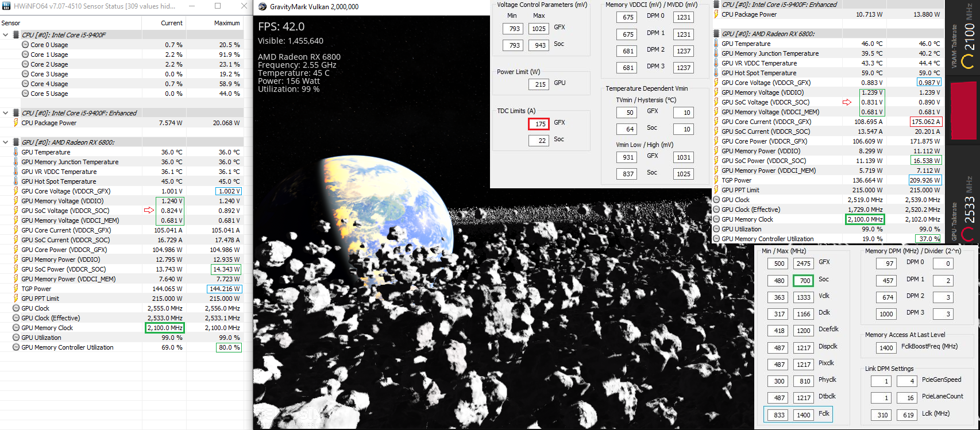Click the icon beside GPU Utilization in the main HWiNFO window

point(16,338)
